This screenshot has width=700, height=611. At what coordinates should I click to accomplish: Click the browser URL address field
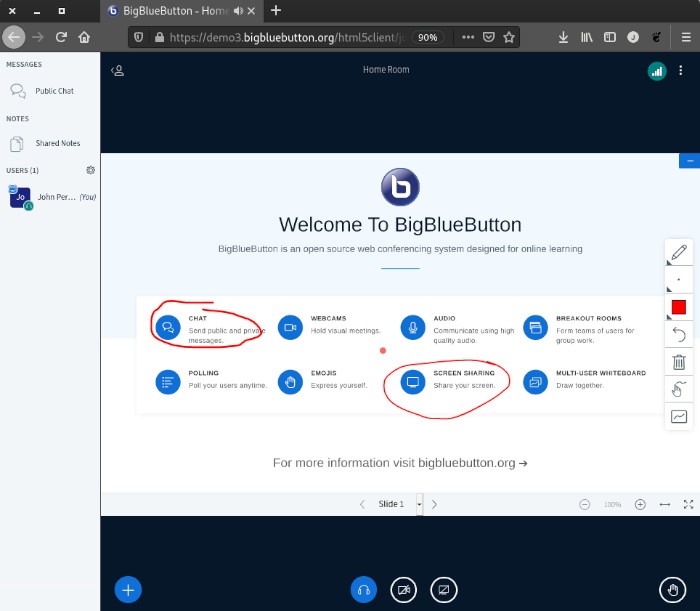coord(286,37)
